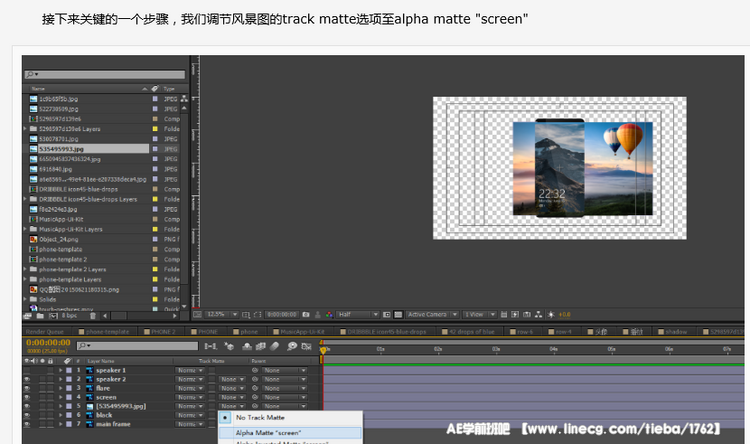Click the timeline layer search field
Viewport: 750px width, 444px height.
(x=137, y=345)
